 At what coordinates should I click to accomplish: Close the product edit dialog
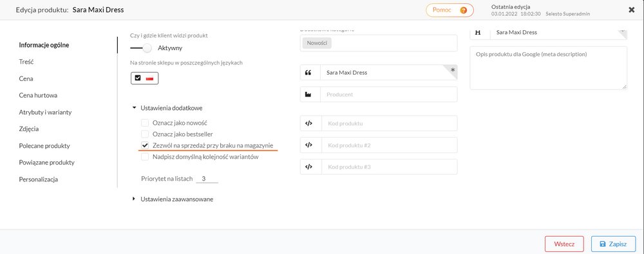tap(632, 10)
